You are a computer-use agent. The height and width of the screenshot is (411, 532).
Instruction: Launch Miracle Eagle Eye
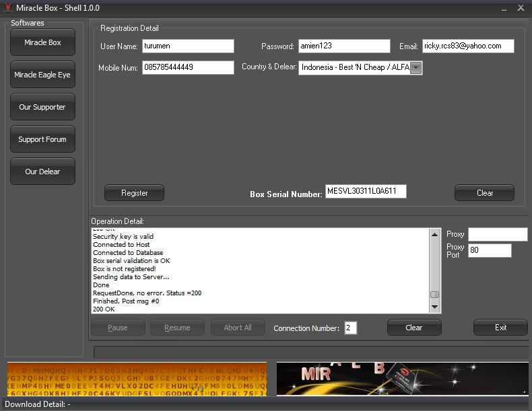point(42,75)
